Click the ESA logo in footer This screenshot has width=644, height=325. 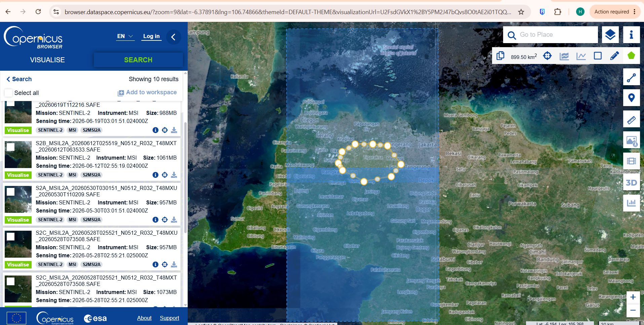pyautogui.click(x=96, y=318)
